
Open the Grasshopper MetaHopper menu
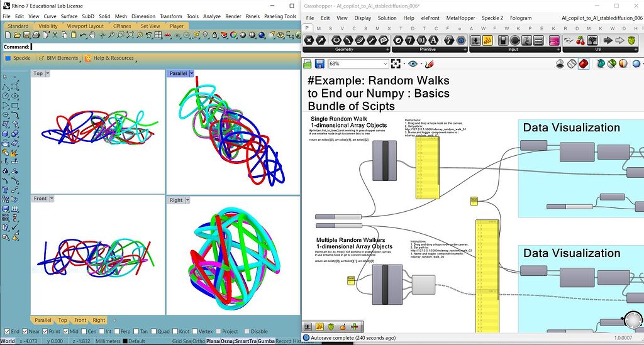[x=460, y=18]
